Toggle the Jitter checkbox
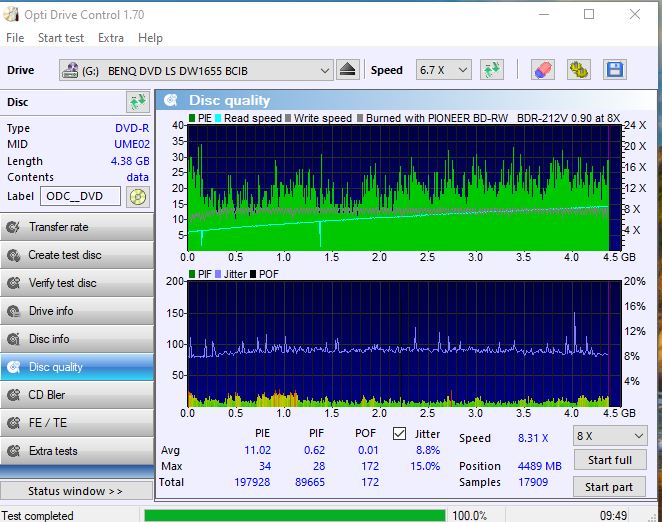Viewport: 662px width, 522px height. tap(400, 434)
